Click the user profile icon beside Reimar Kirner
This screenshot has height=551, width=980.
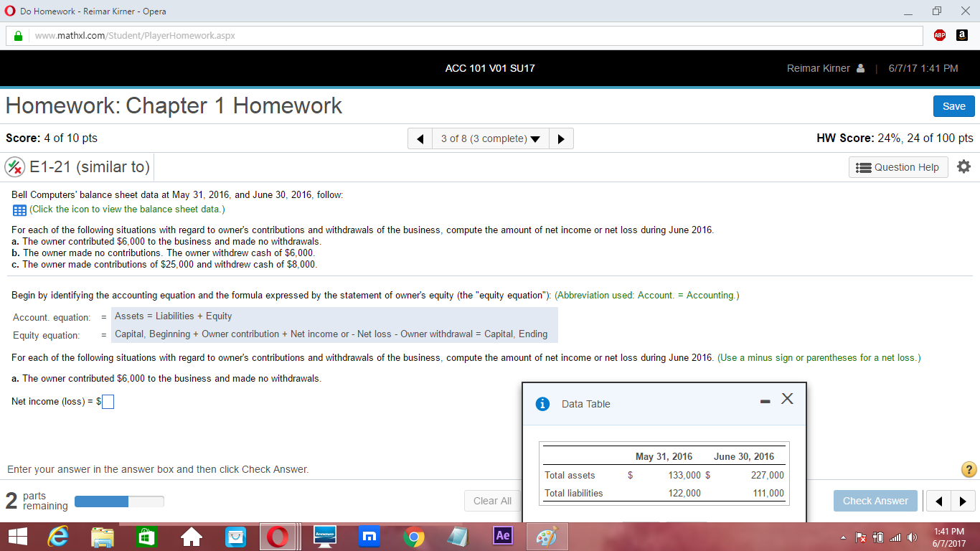pos(861,69)
